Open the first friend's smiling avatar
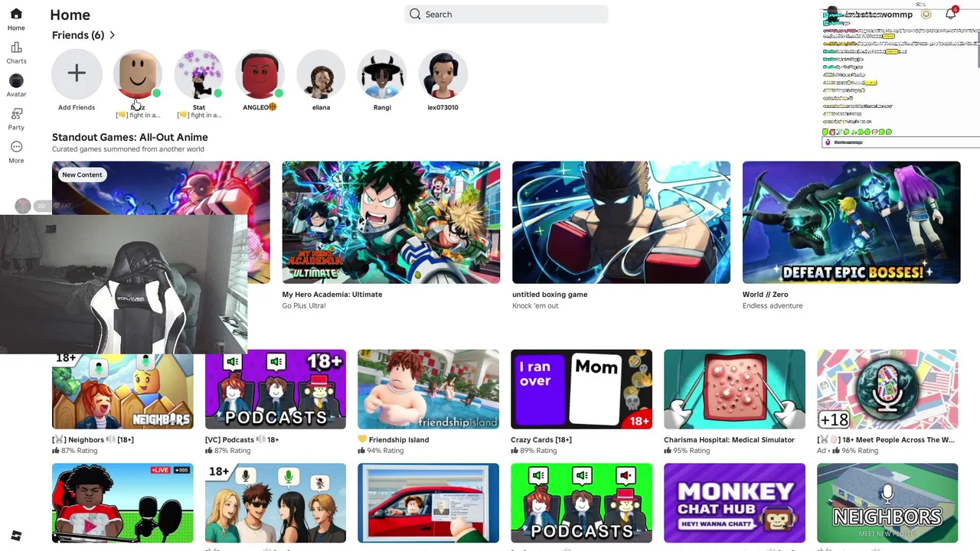The image size is (980, 551). [138, 73]
